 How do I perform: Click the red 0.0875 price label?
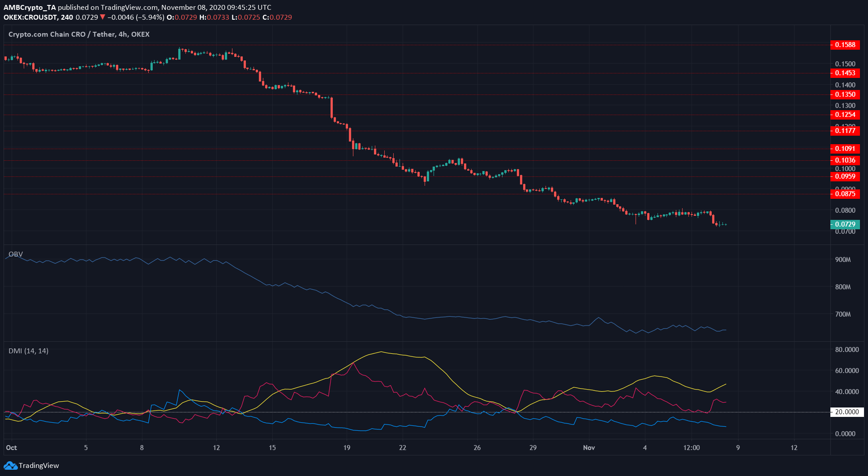tap(845, 194)
